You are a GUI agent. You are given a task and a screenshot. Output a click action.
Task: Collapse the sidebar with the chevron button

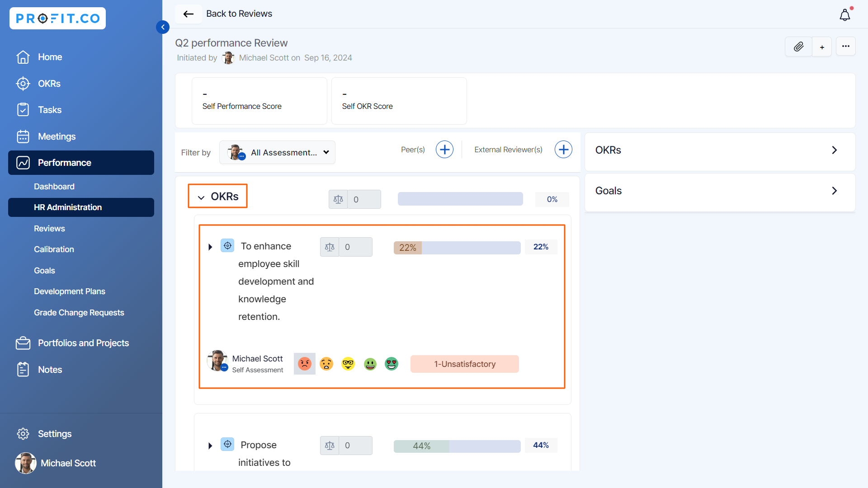point(163,27)
